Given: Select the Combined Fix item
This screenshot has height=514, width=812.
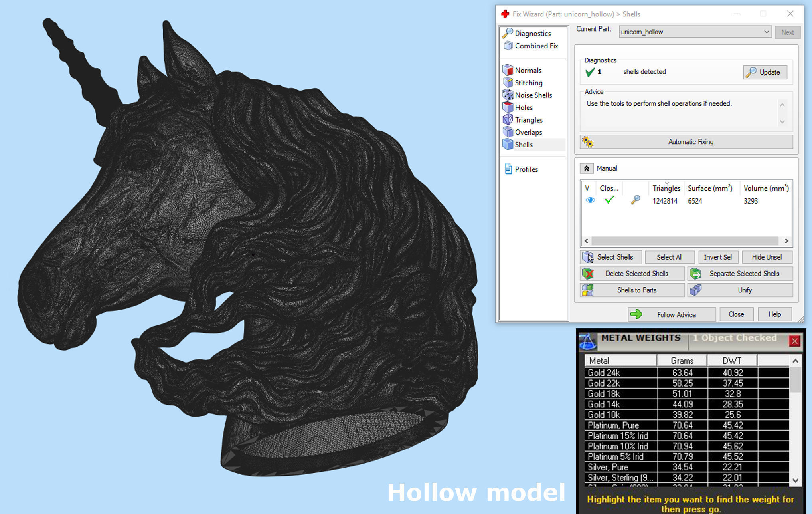Looking at the screenshot, I should [x=536, y=46].
